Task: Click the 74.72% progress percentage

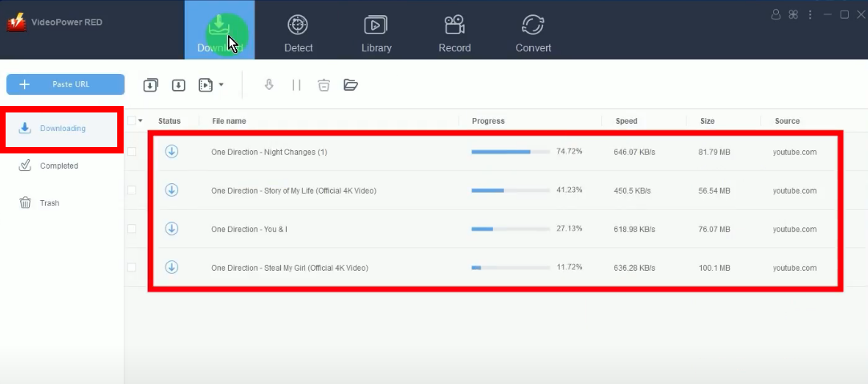Action: [569, 151]
